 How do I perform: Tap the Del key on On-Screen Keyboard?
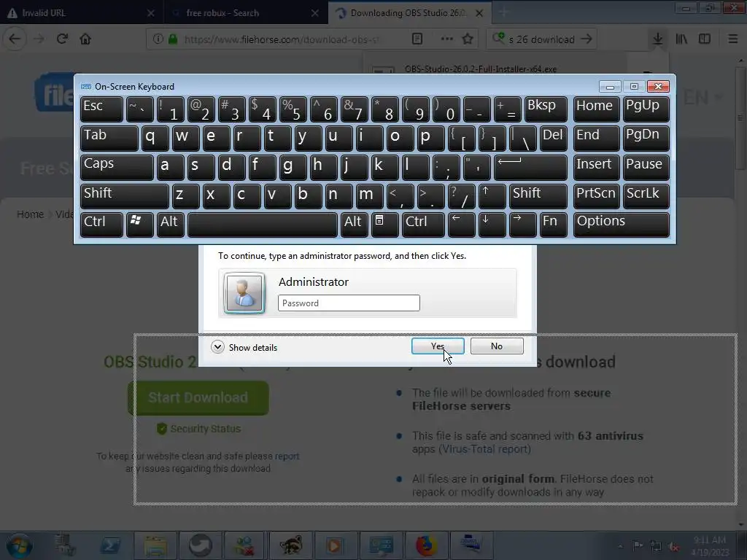553,138
